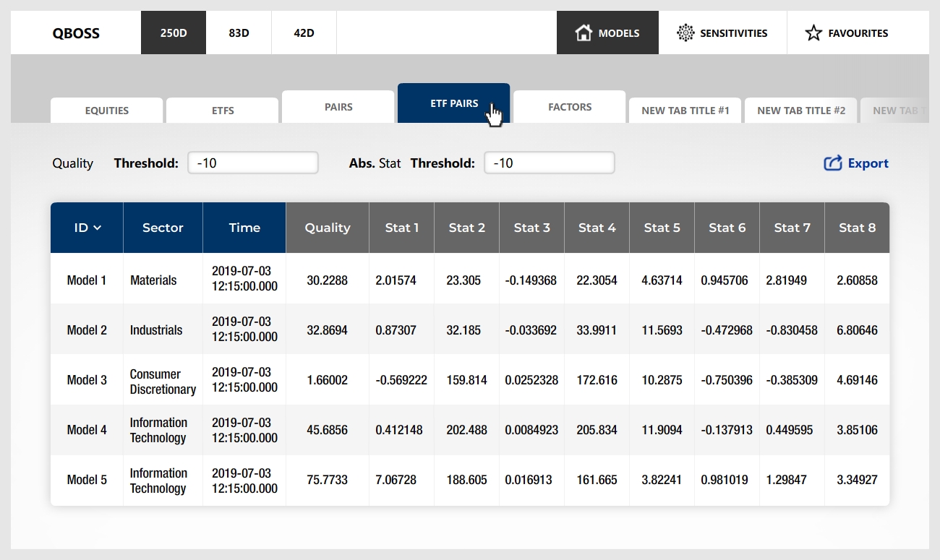Viewport: 940px width, 560px height.
Task: Open the Factors tab
Action: 570,107
